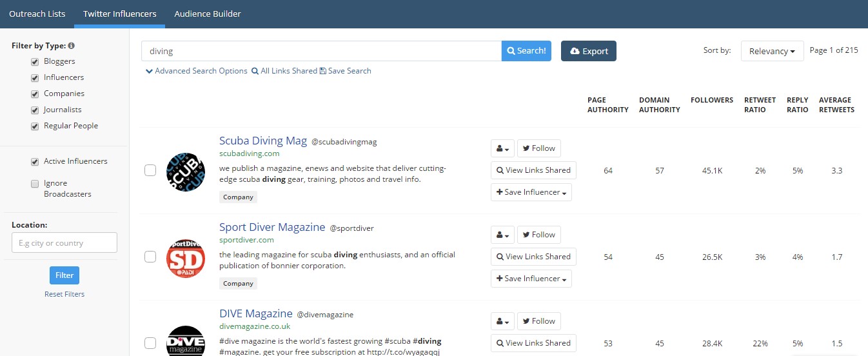Uncheck the Regular People checkbox
This screenshot has width=868, height=356.
point(35,126)
